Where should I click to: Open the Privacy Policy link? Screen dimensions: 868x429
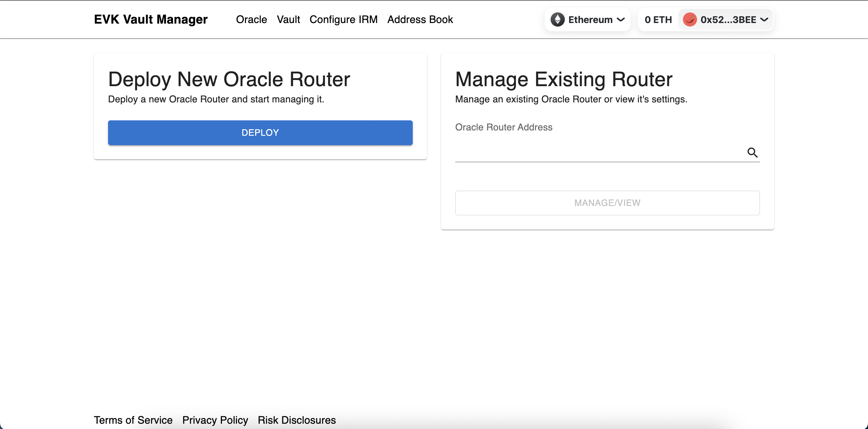(215, 420)
